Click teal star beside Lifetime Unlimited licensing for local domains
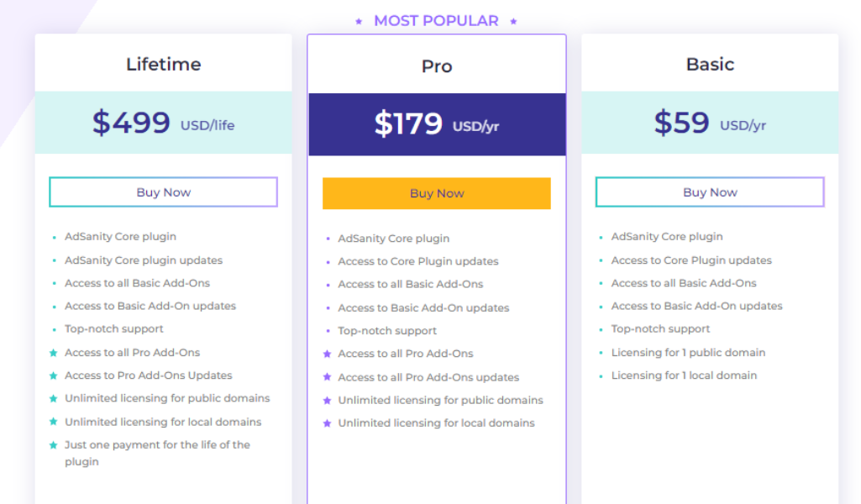Image resolution: width=861 pixels, height=504 pixels. click(x=53, y=422)
